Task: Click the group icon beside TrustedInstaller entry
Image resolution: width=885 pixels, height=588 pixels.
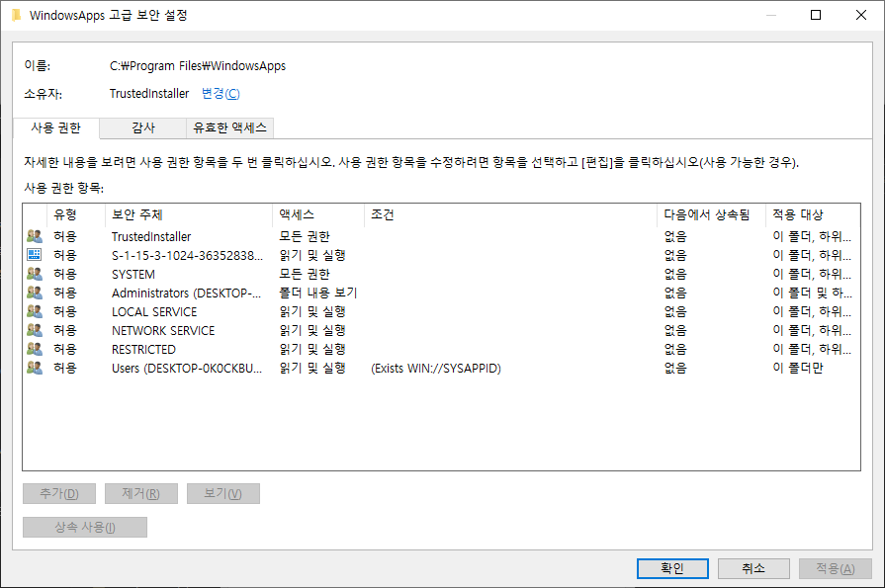Action: (x=35, y=236)
